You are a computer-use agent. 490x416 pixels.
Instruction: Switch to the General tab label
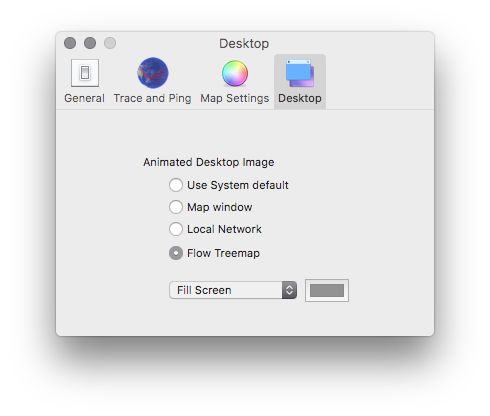tap(84, 98)
